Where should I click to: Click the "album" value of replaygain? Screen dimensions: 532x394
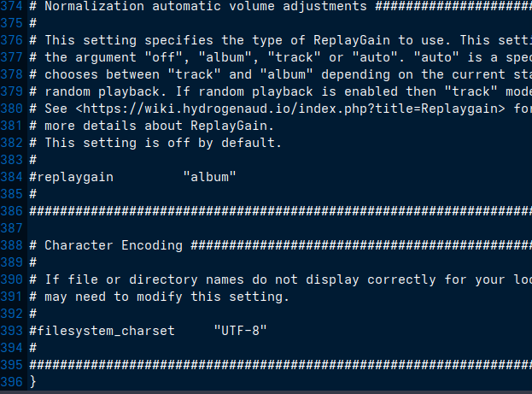click(x=209, y=177)
